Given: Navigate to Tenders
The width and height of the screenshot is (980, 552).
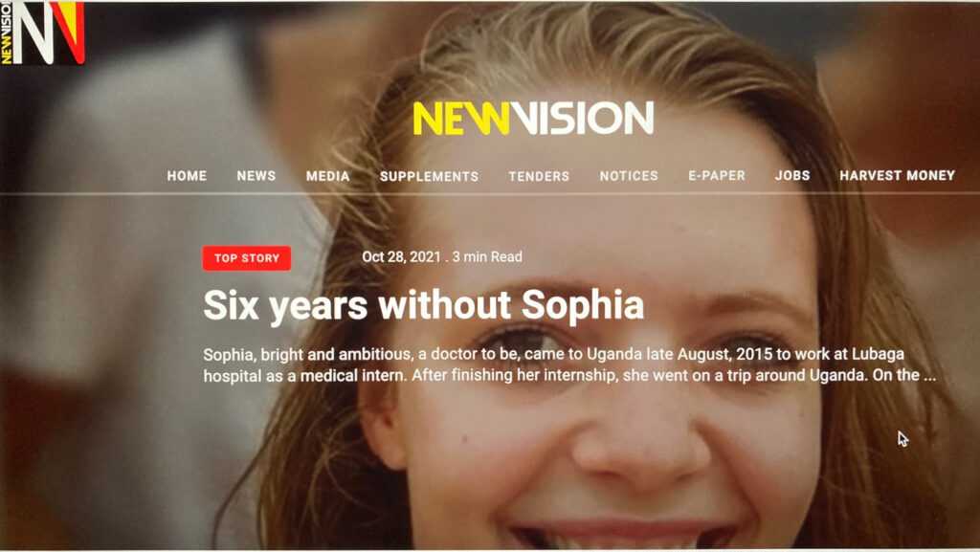Looking at the screenshot, I should [x=539, y=176].
